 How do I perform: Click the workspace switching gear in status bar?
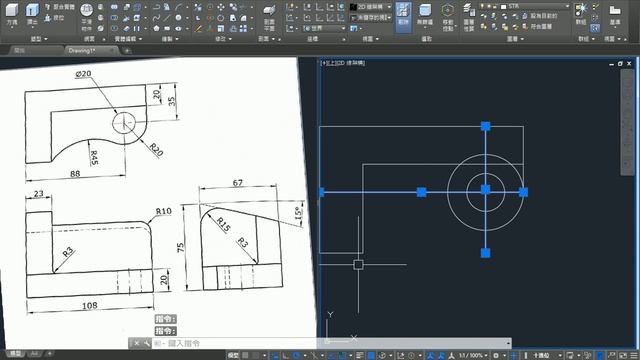coord(496,356)
